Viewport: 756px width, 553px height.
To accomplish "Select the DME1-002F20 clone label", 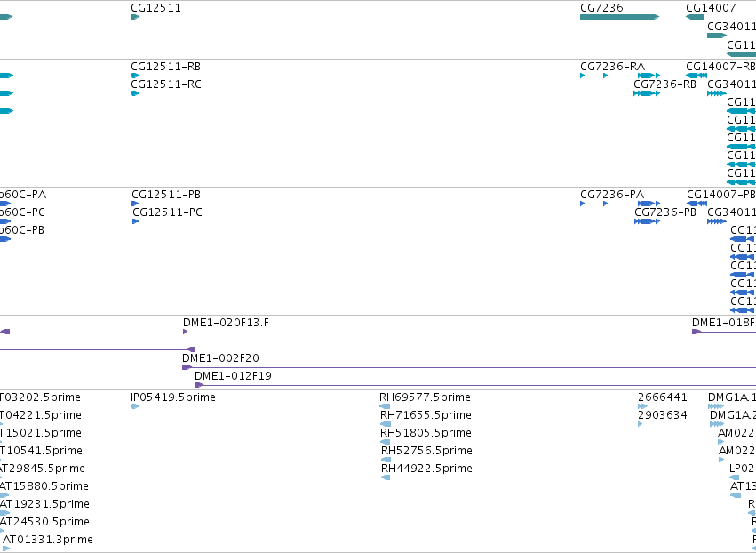I will (x=220, y=358).
